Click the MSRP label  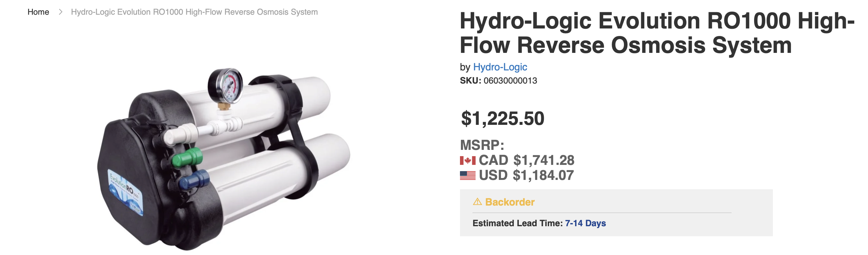coord(482,145)
